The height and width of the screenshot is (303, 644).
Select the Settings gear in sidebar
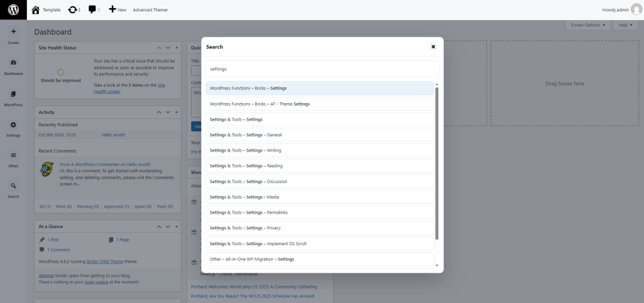point(13,124)
